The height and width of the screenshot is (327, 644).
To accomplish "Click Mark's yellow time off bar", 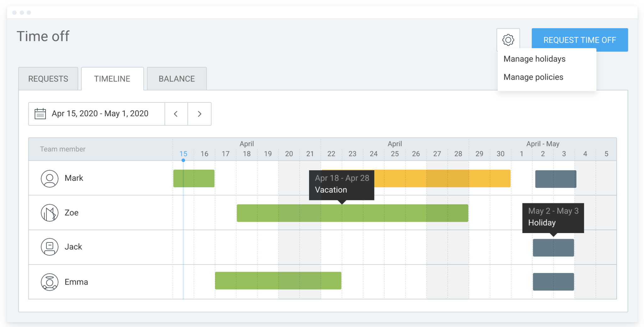I will point(440,178).
